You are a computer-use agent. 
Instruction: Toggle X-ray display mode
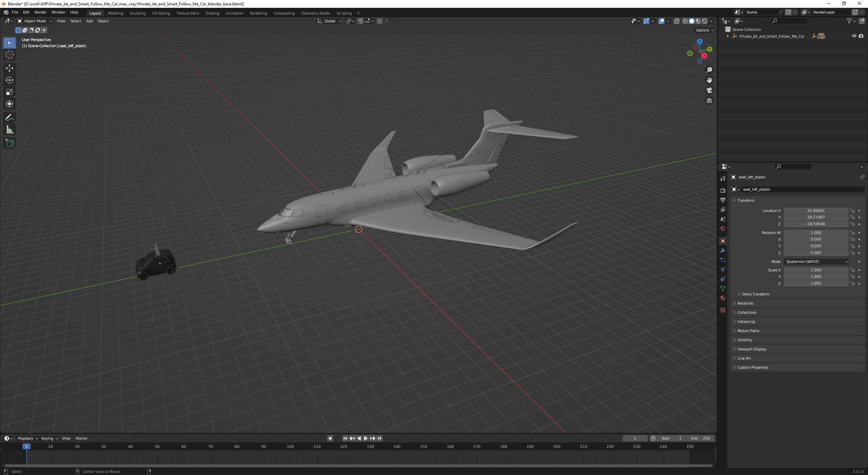(676, 21)
